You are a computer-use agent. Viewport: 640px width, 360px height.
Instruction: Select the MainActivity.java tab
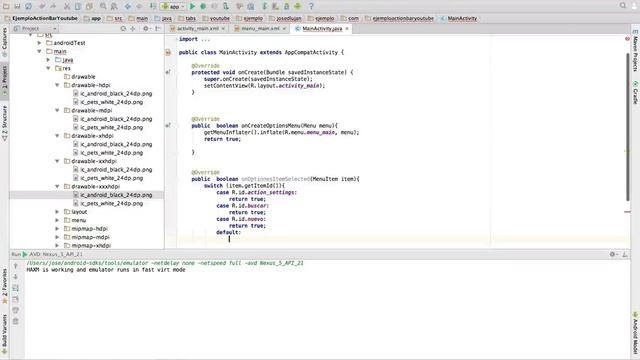click(322, 29)
